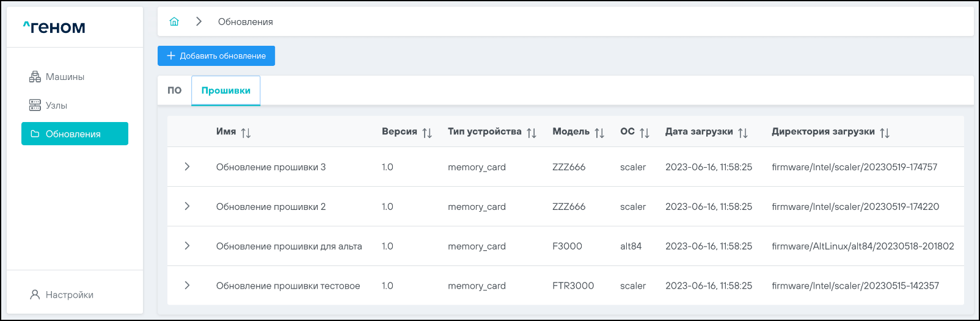Go to Узлы in the sidebar
Viewport: 980px width, 321px height.
point(56,106)
